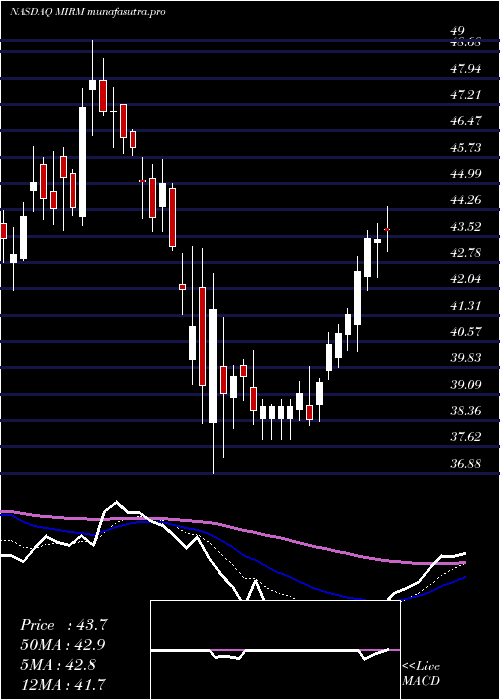
Task: Click the Price : 43.7 readout
Action: coord(64,625)
